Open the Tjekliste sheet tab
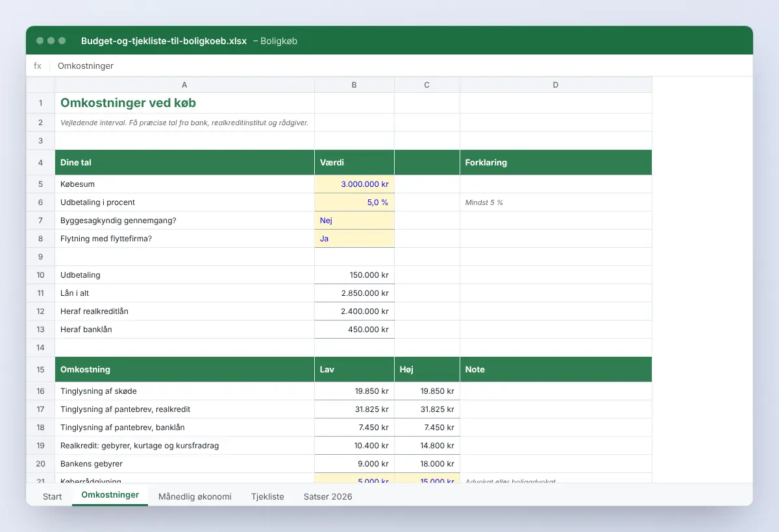 tap(267, 496)
